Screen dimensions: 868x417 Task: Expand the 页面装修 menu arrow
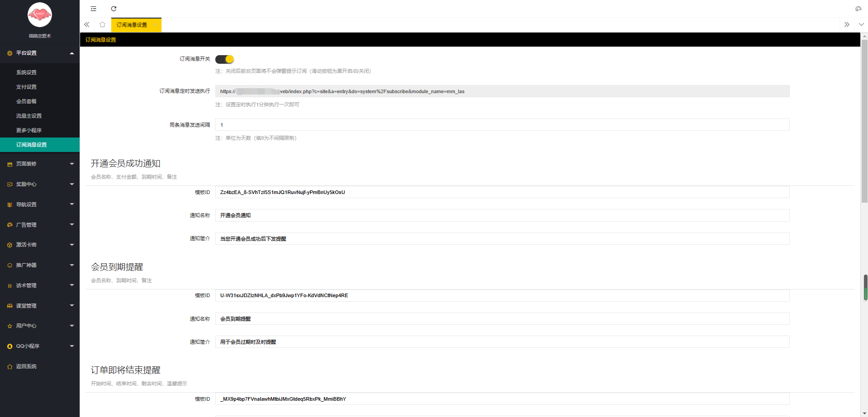click(72, 164)
